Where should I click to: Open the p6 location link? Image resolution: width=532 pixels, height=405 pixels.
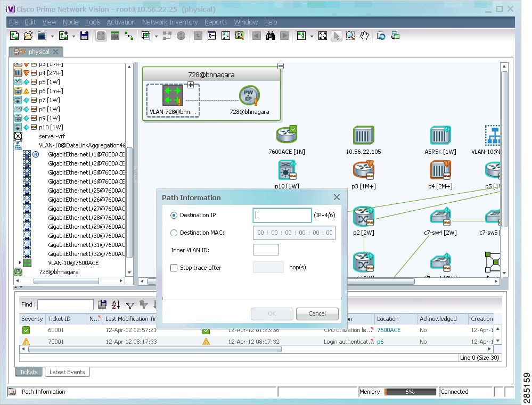point(380,342)
